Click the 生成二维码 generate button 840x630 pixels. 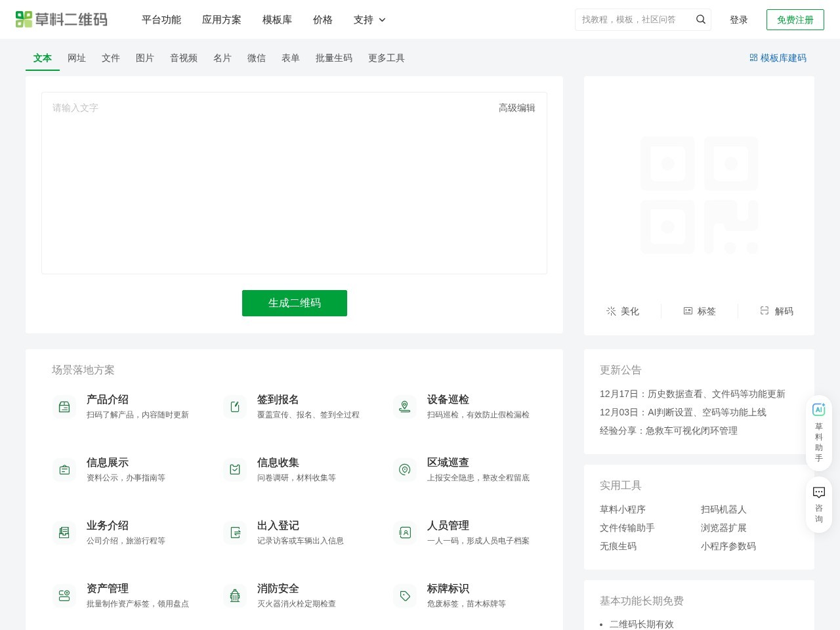pyautogui.click(x=294, y=303)
